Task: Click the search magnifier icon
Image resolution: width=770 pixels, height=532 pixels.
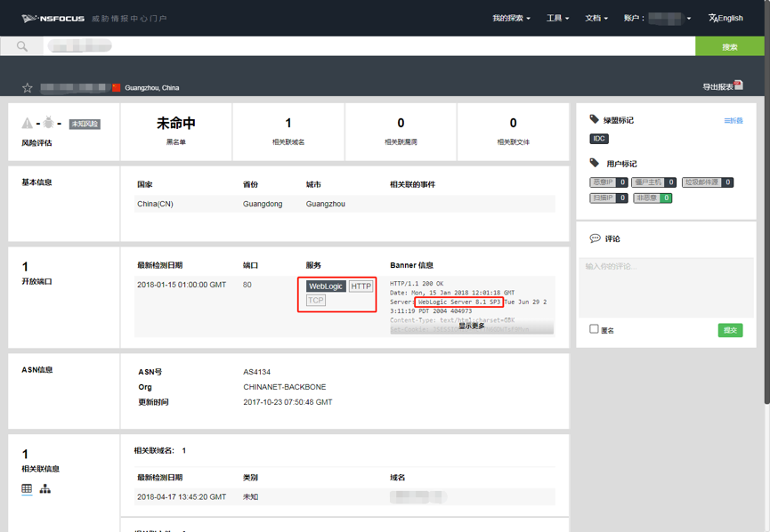Action: [21, 46]
